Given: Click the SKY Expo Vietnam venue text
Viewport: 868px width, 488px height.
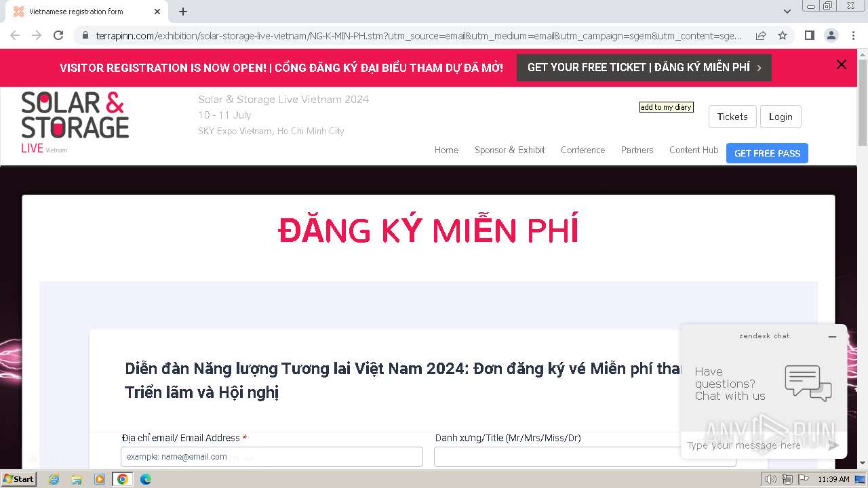Looking at the screenshot, I should click(271, 131).
